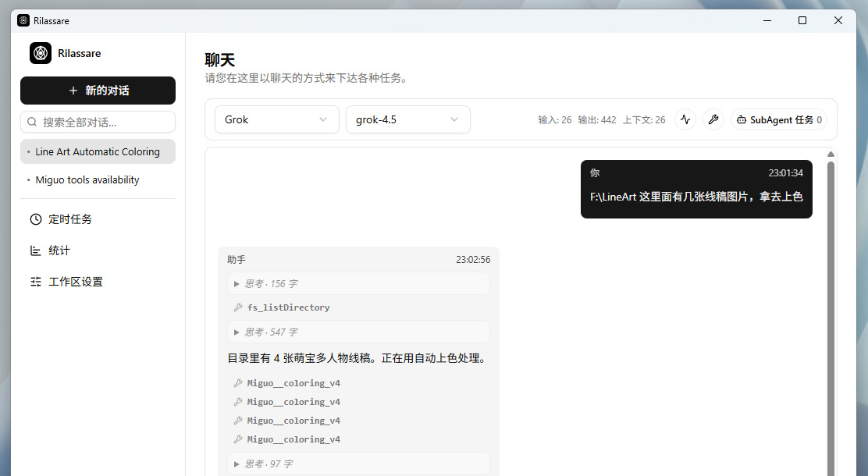Click wrench icon next to fs_listDirectory

pyautogui.click(x=238, y=307)
